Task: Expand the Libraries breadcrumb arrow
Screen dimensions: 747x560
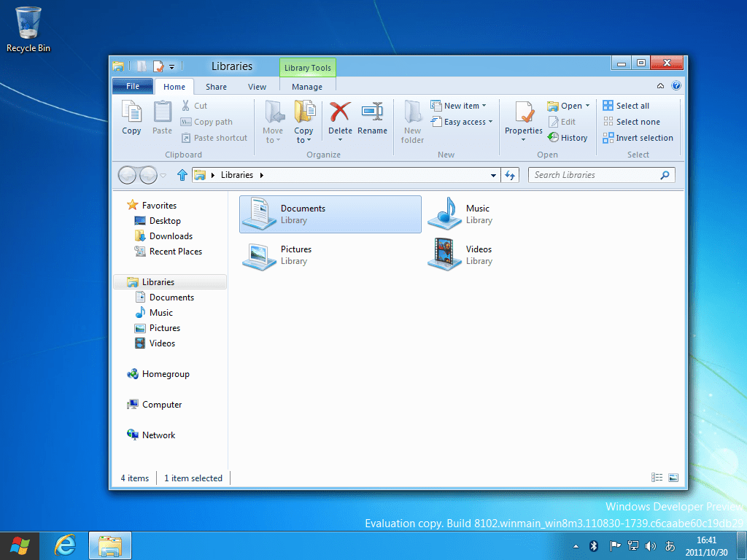Action: [x=262, y=175]
